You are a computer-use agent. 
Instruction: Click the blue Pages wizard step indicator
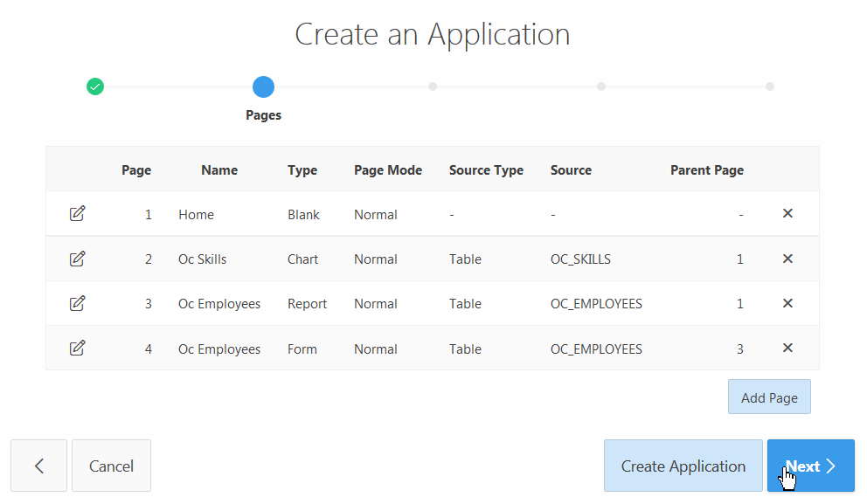pos(263,86)
